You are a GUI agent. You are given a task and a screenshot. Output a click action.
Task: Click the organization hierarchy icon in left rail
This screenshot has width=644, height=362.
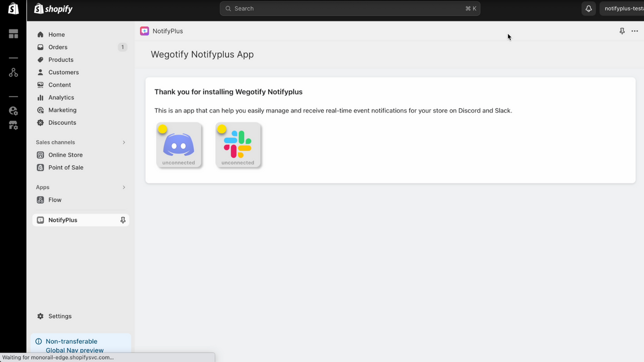click(13, 73)
